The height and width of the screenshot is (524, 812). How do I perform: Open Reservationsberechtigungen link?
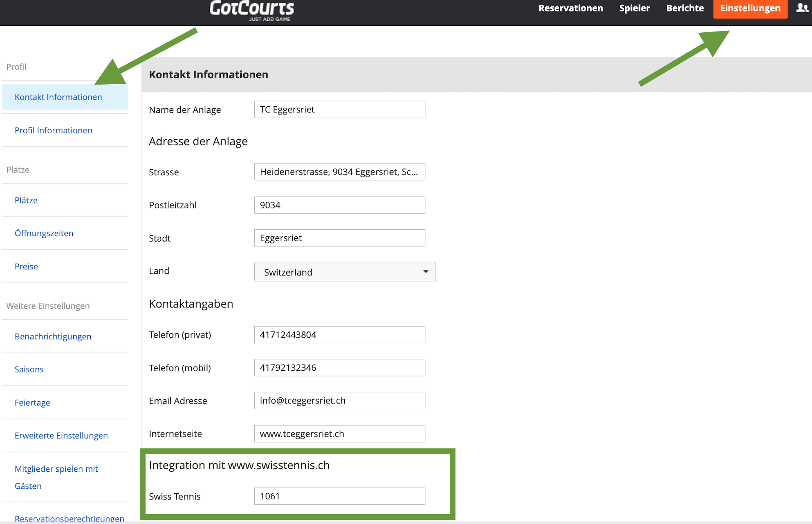tap(70, 518)
